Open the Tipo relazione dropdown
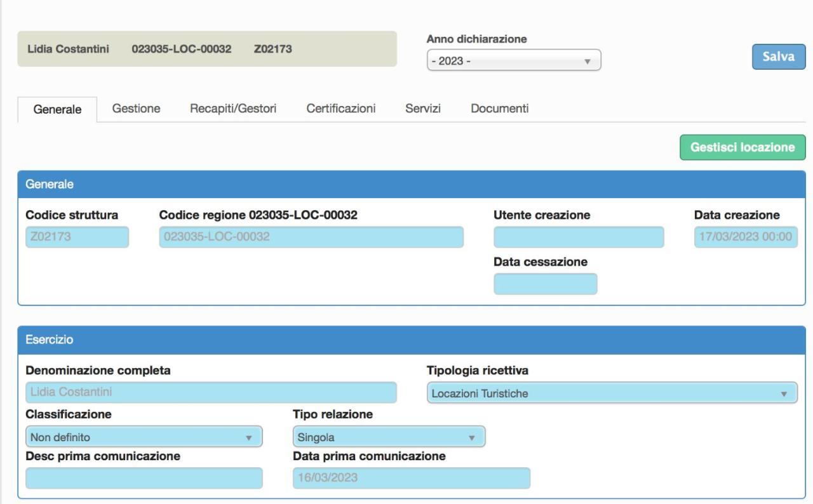This screenshot has width=813, height=504. click(389, 437)
